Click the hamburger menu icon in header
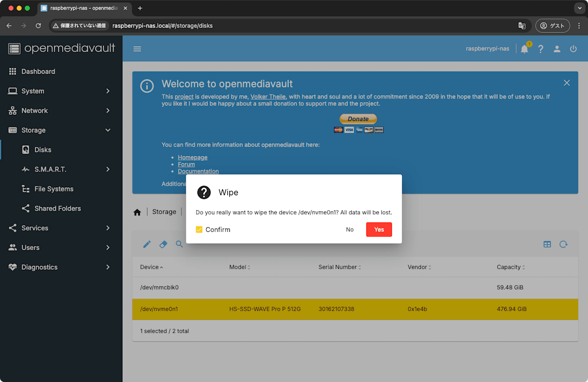Screen dimensions: 588x382 [137, 49]
